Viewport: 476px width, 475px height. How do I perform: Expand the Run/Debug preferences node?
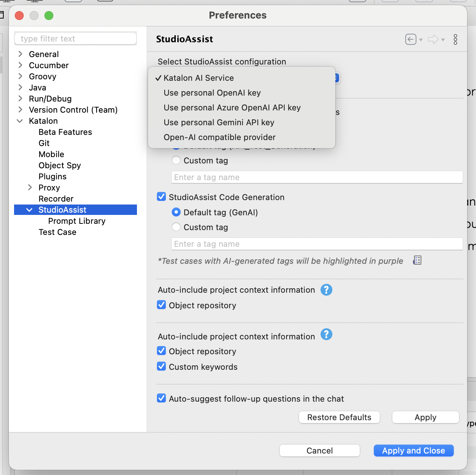coord(20,99)
